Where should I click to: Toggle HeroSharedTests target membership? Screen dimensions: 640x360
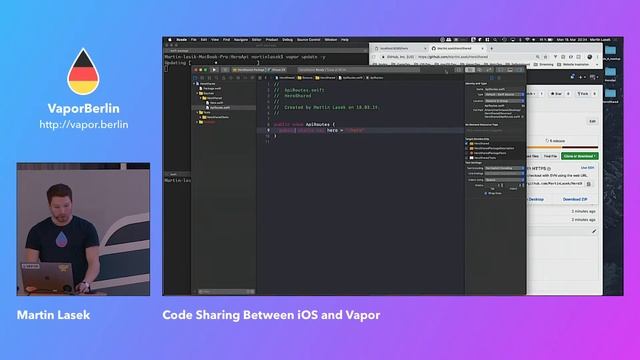point(466,158)
